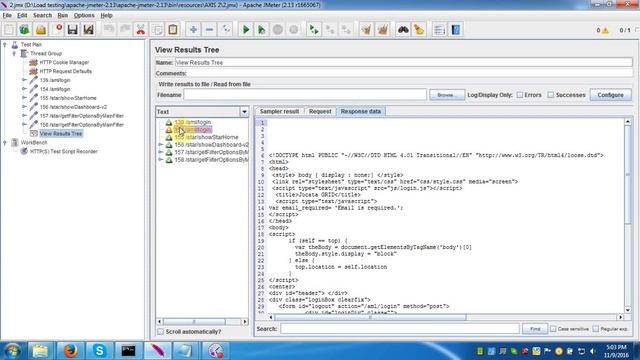
Task: Click the Search text field
Action: pos(400,329)
